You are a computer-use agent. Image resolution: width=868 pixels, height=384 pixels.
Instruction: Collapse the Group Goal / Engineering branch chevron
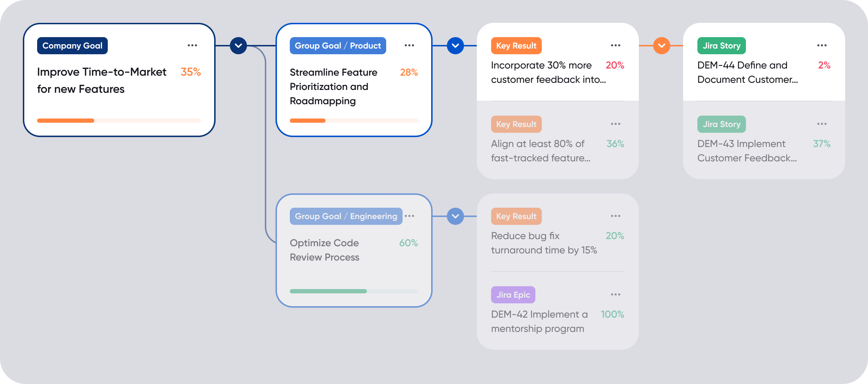click(455, 216)
